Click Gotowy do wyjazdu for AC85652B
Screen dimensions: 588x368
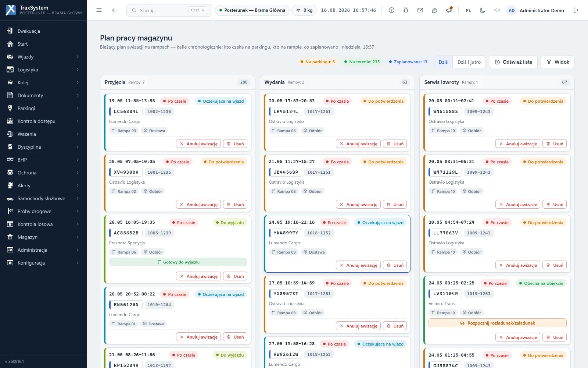tap(178, 262)
